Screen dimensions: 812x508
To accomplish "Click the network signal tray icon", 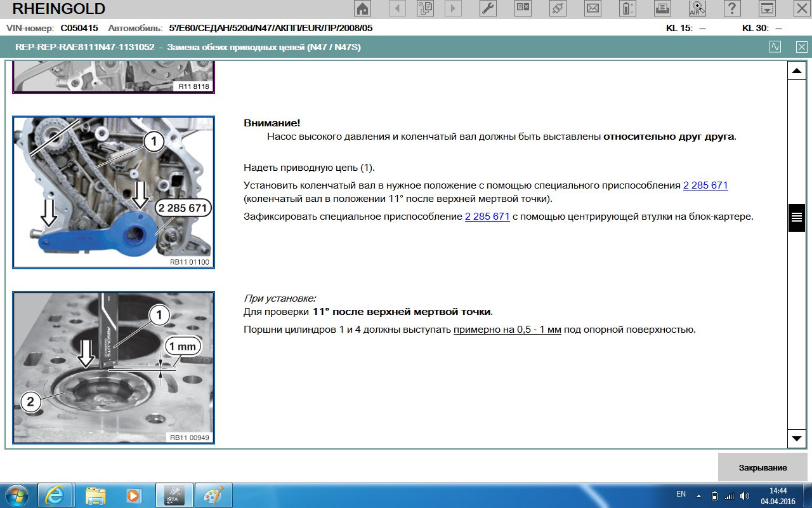I will pyautogui.click(x=730, y=495).
